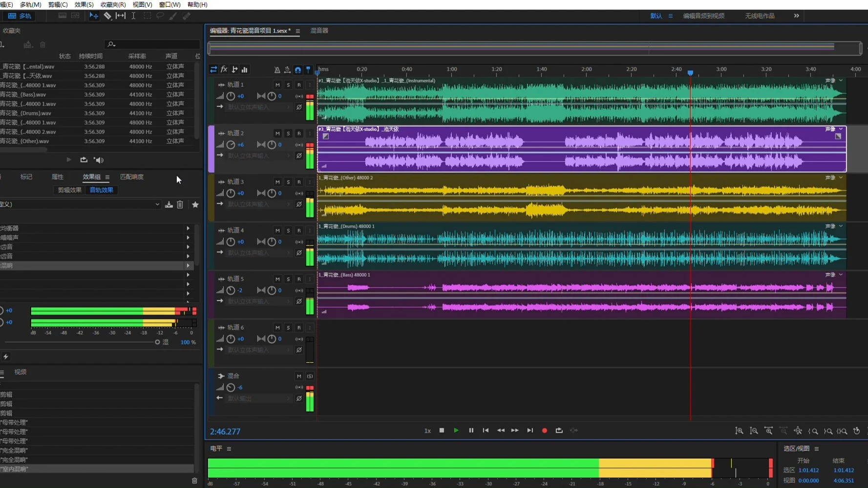The height and width of the screenshot is (488, 868).
Task: Start playback with the green play button
Action: pos(456,430)
